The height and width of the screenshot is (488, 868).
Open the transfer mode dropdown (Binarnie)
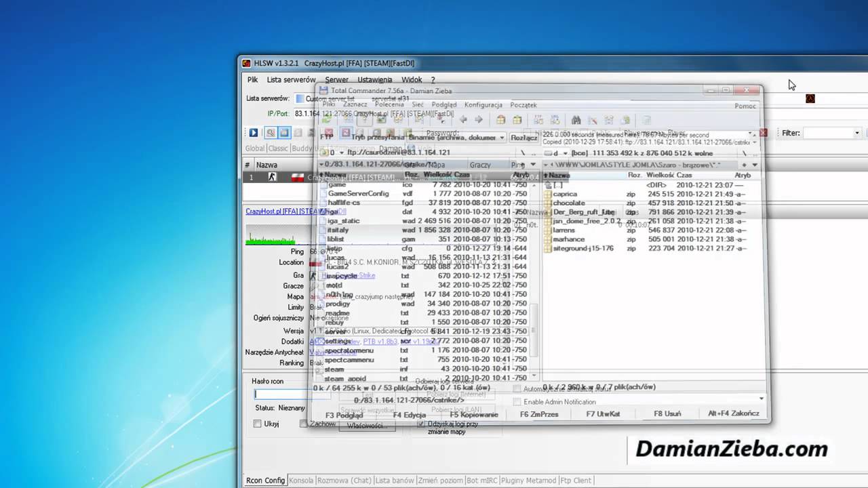coord(502,138)
